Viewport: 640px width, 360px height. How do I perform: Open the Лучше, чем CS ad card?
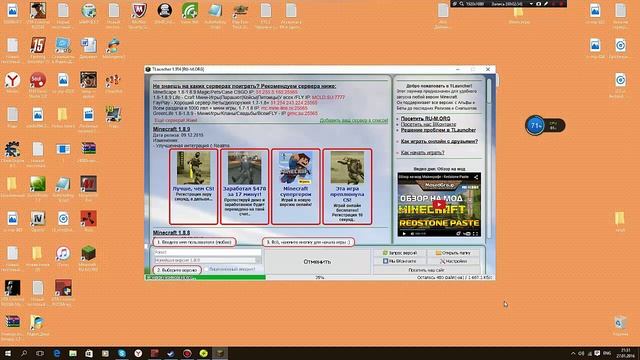[x=193, y=187]
